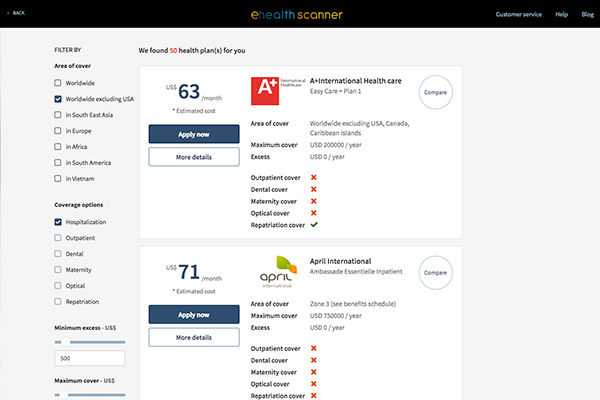Enable the Repatriation coverage filter
This screenshot has height=400, width=600.
coord(58,301)
